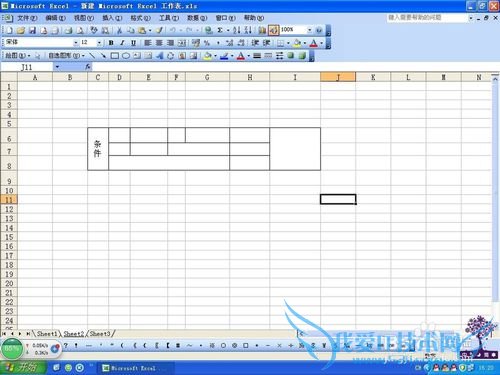500x375 pixels.
Task: Switch to Sheet2 tab
Action: pos(74,333)
